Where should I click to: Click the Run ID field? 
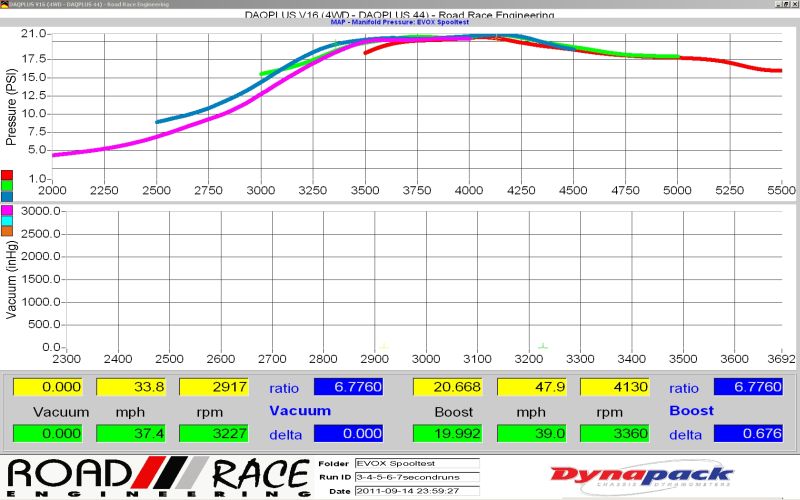click(416, 477)
